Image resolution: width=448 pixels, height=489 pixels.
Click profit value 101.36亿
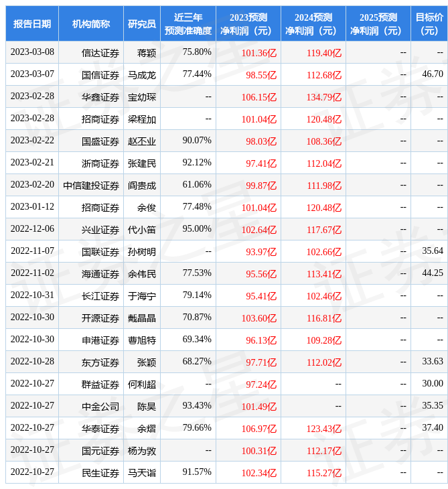point(258,53)
